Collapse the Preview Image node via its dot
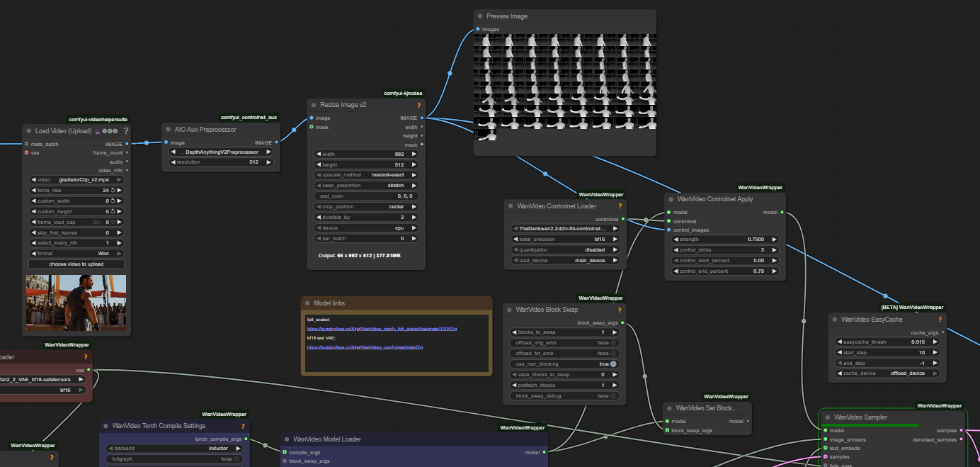 click(x=480, y=16)
